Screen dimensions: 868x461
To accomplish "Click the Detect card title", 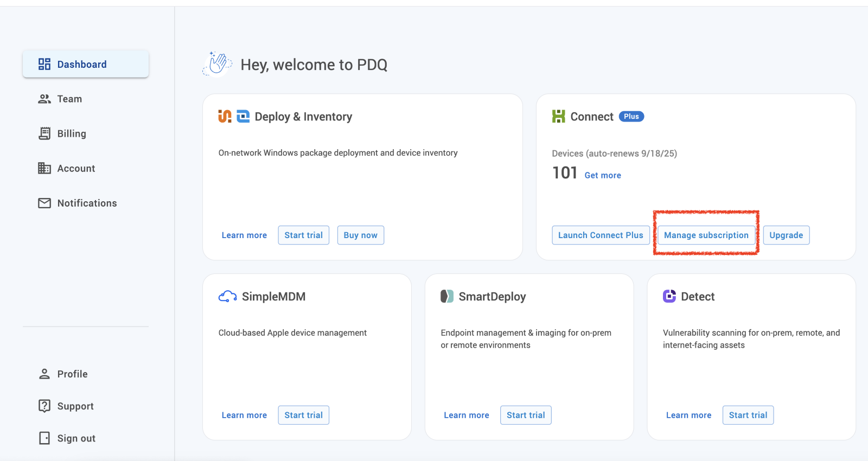I will point(698,297).
